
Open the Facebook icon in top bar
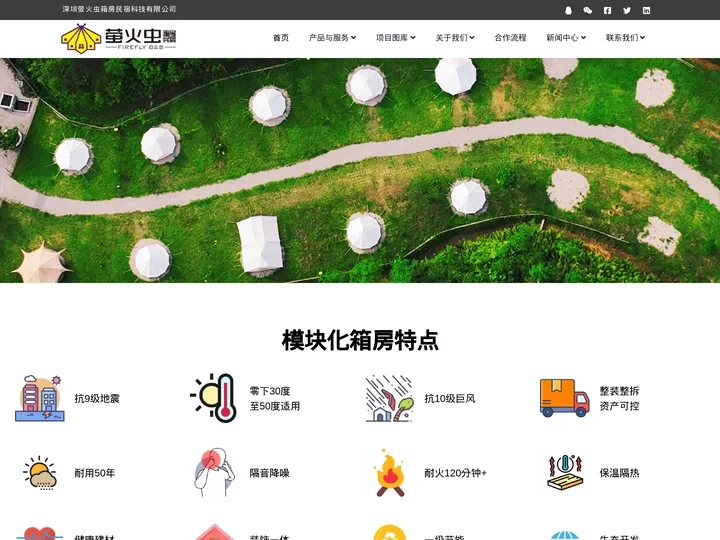click(x=607, y=10)
